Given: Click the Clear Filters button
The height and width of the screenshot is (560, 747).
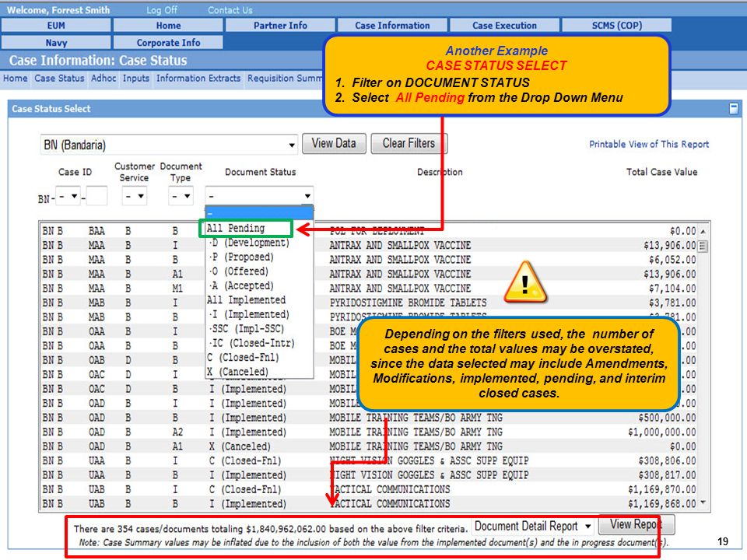Looking at the screenshot, I should [x=409, y=143].
